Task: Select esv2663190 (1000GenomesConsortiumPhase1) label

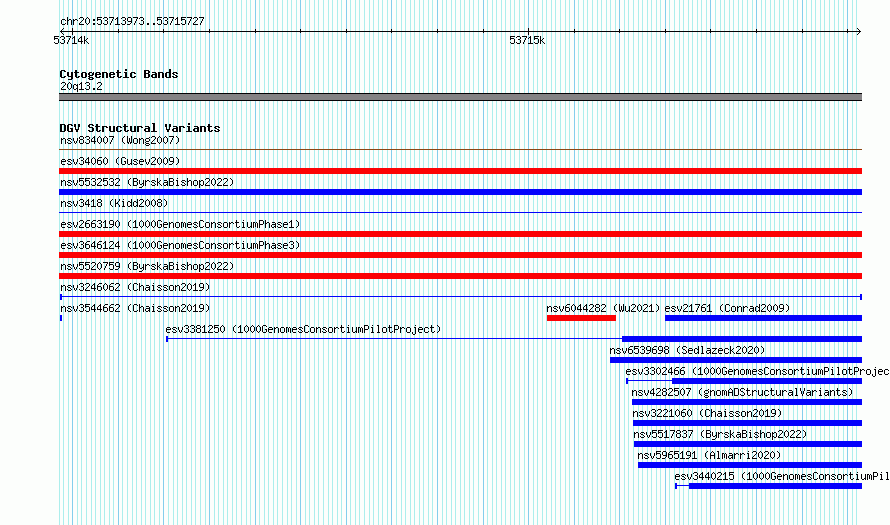Action: point(180,224)
